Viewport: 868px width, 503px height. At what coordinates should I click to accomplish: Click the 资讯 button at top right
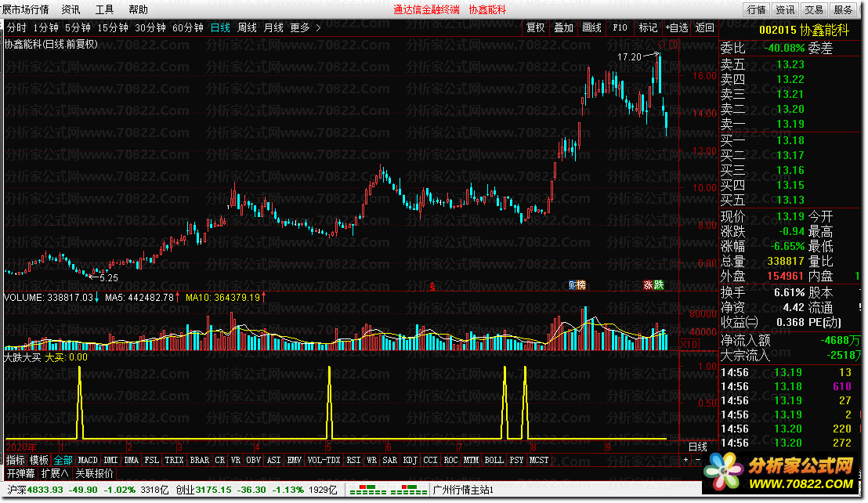(x=785, y=9)
